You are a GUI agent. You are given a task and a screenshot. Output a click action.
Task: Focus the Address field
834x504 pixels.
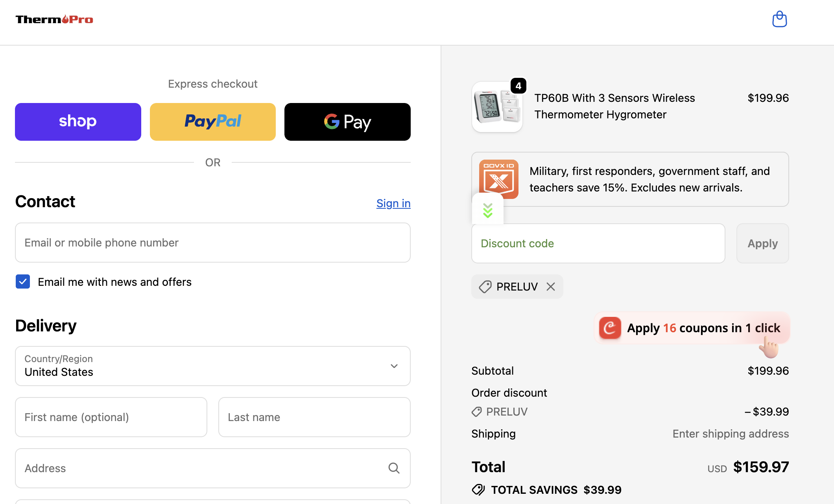click(x=213, y=468)
